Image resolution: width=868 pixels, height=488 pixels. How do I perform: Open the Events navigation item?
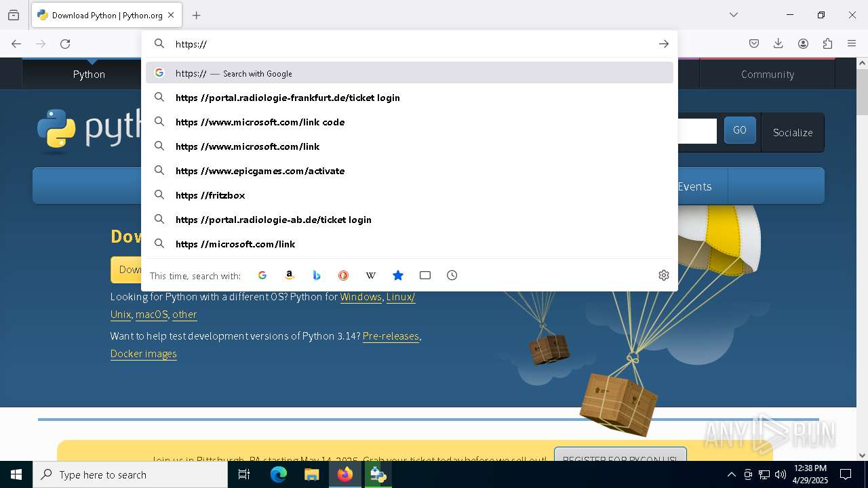click(x=694, y=186)
